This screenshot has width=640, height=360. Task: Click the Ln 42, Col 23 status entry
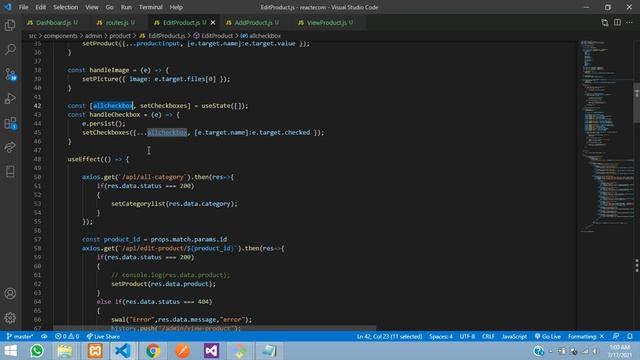[389, 336]
